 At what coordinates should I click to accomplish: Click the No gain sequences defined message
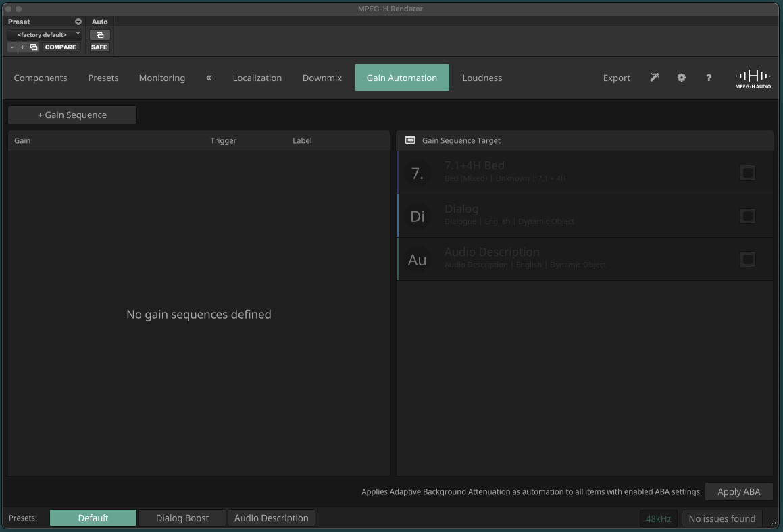(x=199, y=315)
